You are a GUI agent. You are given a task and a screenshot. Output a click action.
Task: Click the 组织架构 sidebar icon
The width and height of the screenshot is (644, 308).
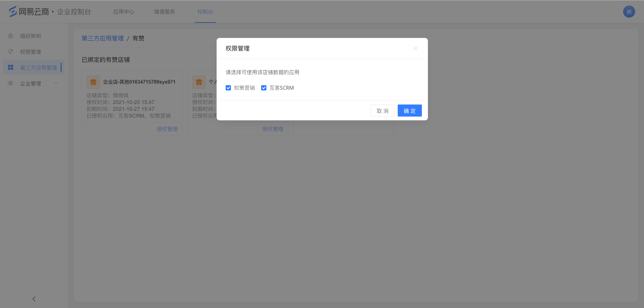tap(11, 36)
